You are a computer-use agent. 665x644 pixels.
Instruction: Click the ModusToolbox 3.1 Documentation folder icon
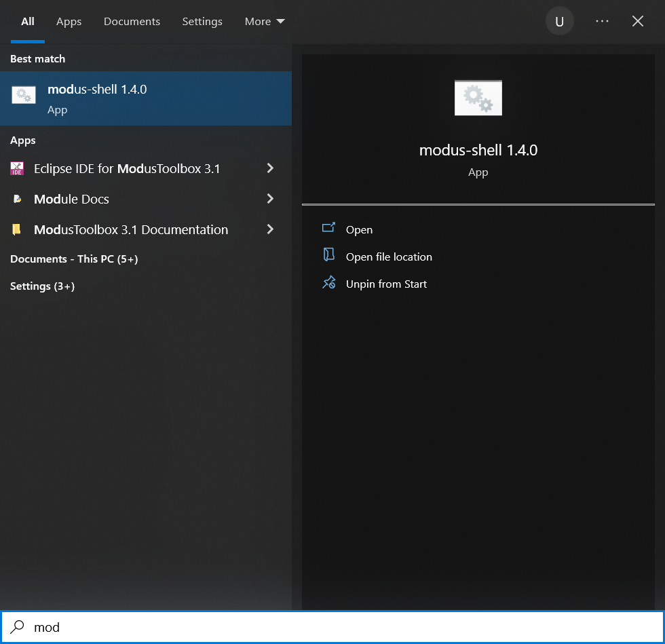pos(17,229)
